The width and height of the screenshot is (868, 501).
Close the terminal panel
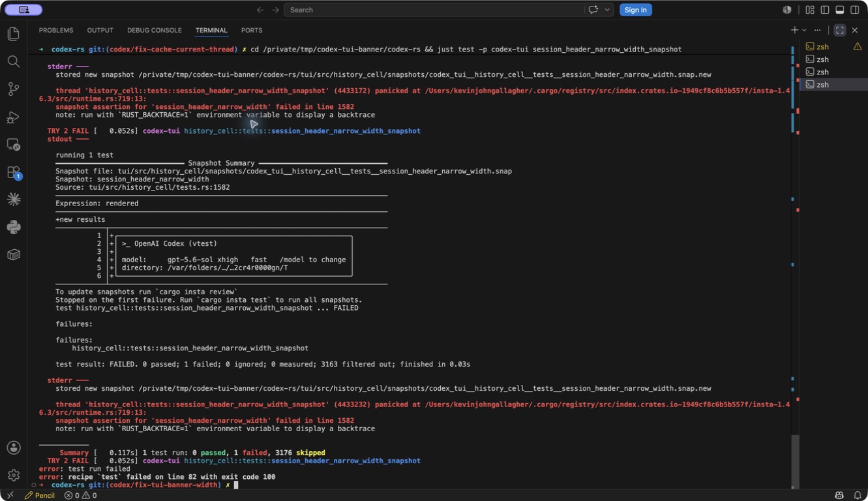[855, 30]
